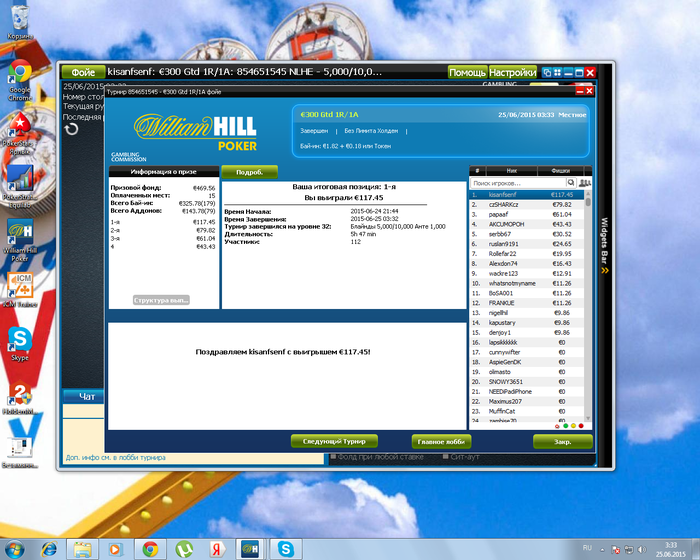The width and height of the screenshot is (700, 560).
Task: Click the Структура вып... payout structure button
Action: click(x=161, y=300)
